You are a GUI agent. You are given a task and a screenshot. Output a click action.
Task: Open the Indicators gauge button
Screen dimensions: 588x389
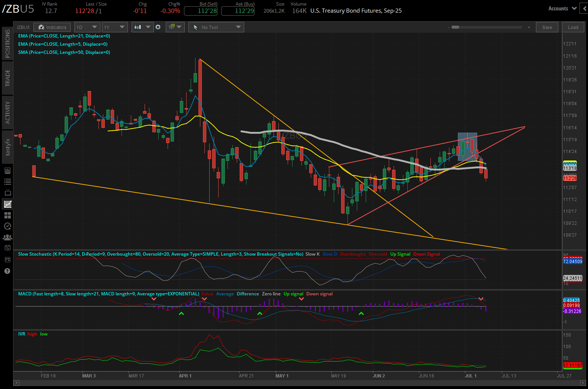point(52,27)
